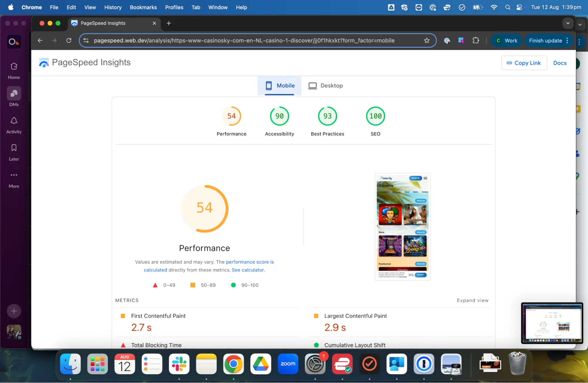
Task: Open Control Center in menu bar
Action: tap(519, 7)
